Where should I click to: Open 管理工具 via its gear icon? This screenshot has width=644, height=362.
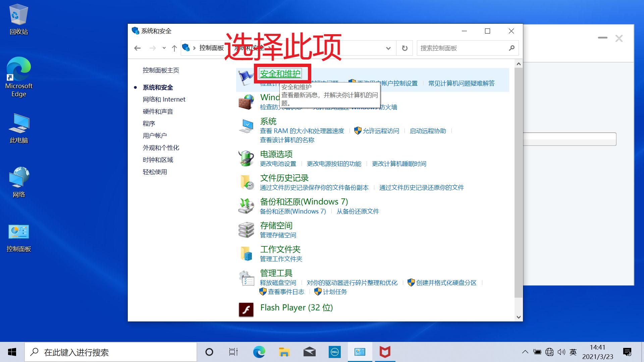click(x=247, y=278)
